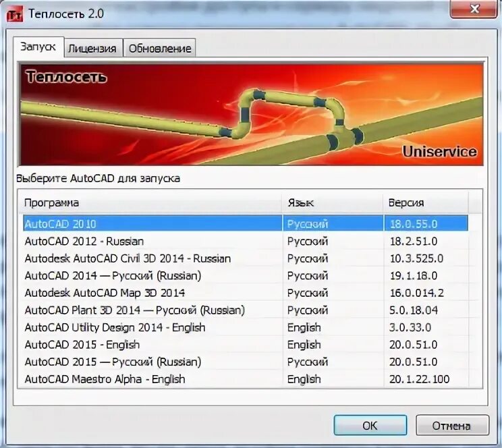Select AutoCAD 2015 — Русский (Russian) row
Screen dimensions: 502x448
pos(246,362)
